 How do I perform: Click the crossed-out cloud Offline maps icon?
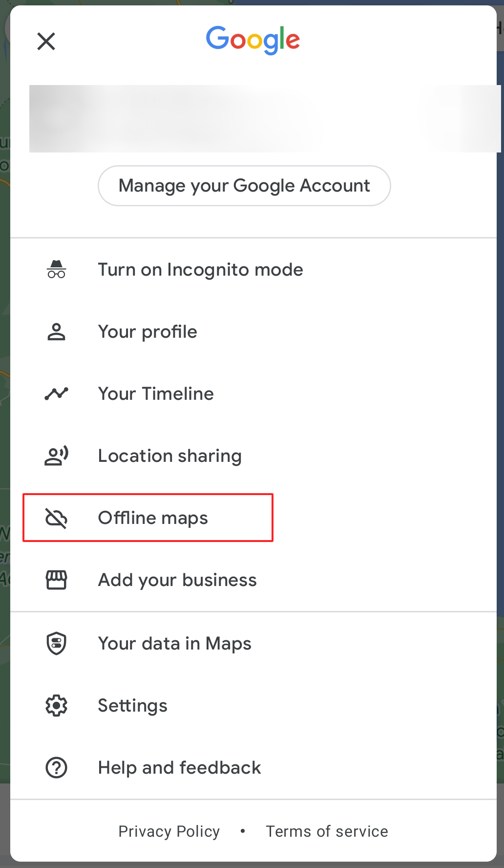[56, 518]
